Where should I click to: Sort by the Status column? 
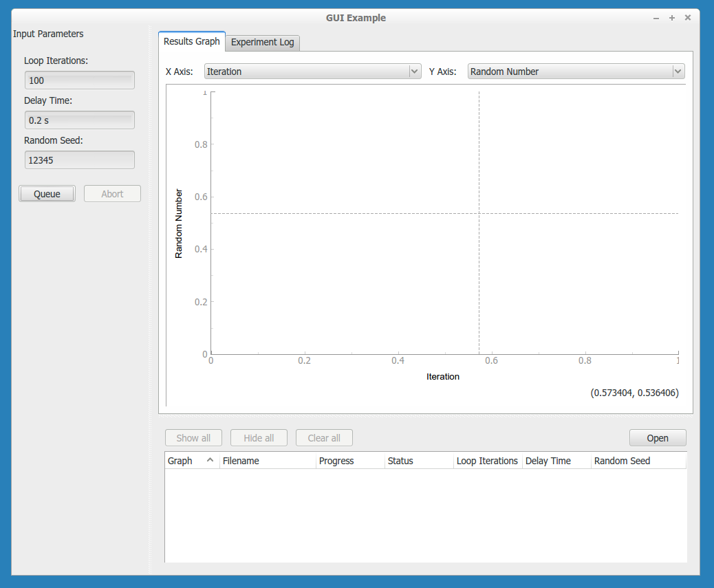pos(418,461)
